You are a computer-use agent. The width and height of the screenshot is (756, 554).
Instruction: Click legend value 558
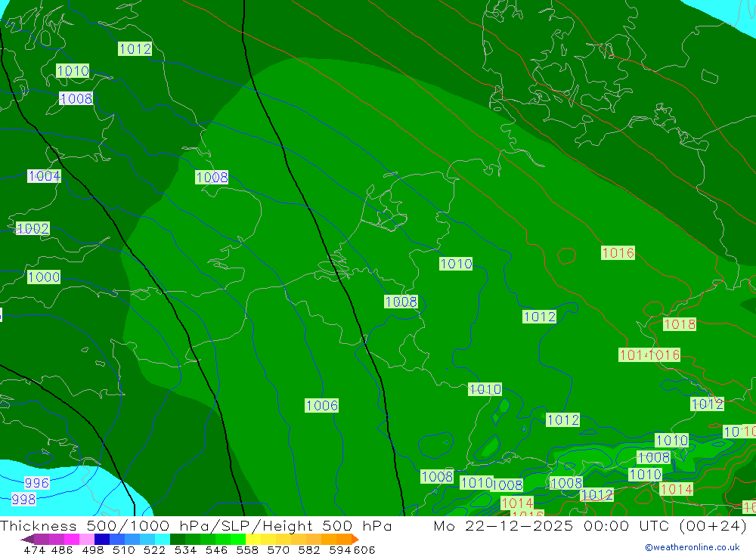[247, 549]
